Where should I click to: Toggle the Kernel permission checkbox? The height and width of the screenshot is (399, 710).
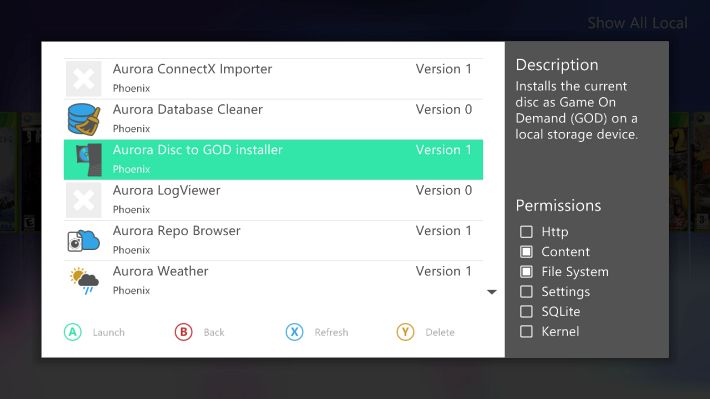point(526,331)
